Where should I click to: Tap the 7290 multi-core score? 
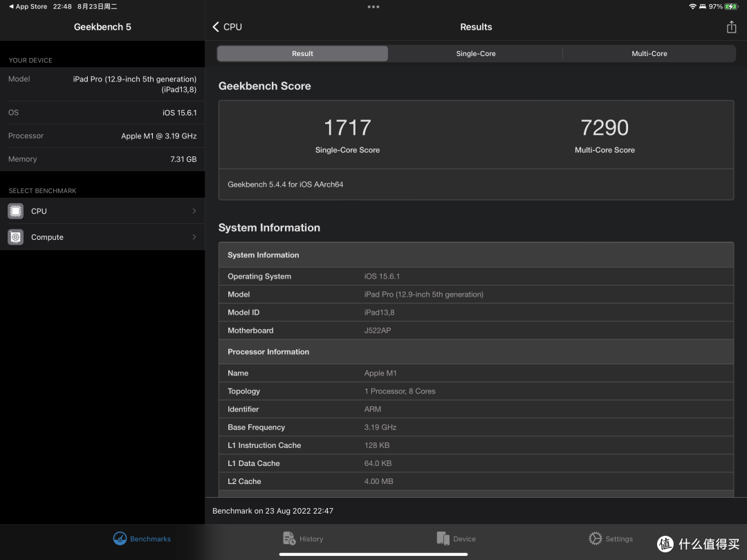[x=605, y=128]
